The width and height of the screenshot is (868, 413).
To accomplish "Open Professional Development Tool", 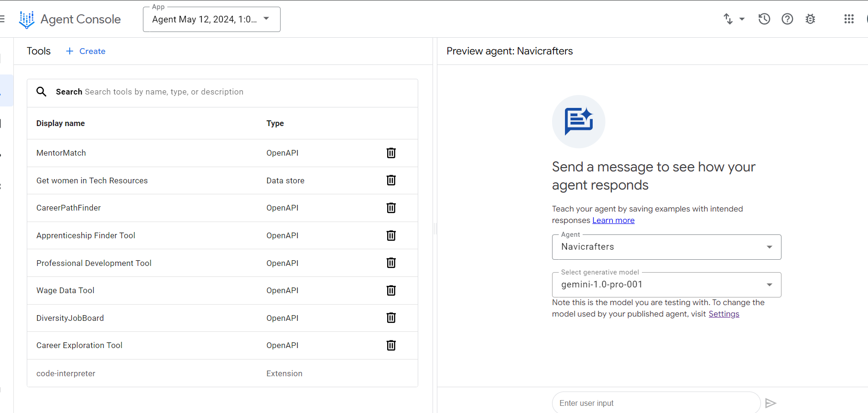I will coord(222,263).
